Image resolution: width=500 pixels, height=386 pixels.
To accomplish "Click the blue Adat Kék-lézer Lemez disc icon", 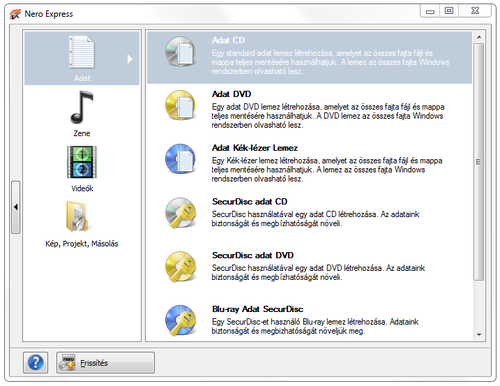I will (180, 159).
